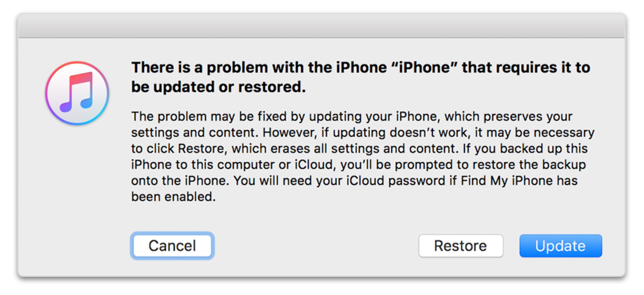Select the blue Update button

[560, 246]
